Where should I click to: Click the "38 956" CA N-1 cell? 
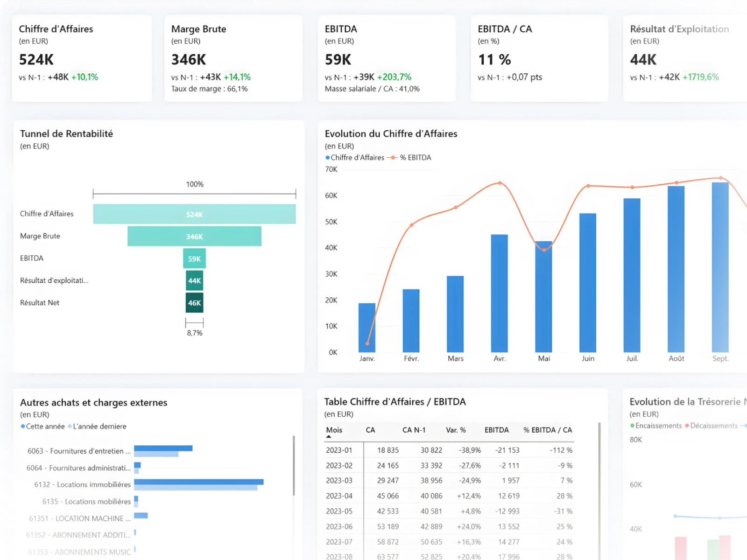click(431, 481)
